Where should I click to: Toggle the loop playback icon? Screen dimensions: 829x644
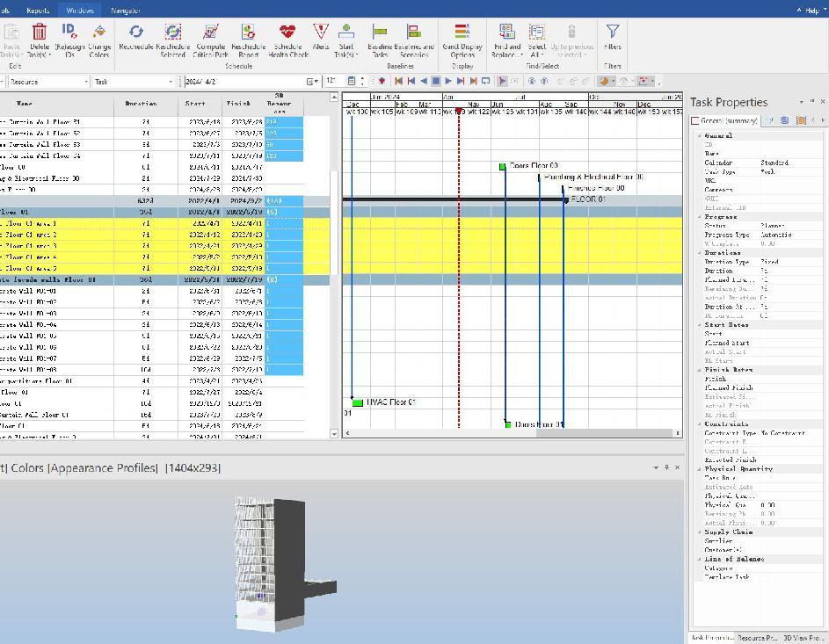[485, 82]
